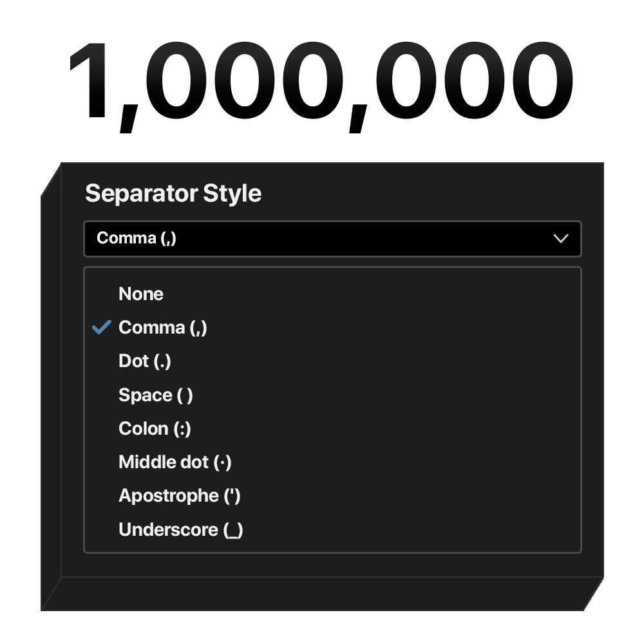Viewport: 644px width, 644px height.
Task: Pick the Dot (.) separator option
Action: 145,361
